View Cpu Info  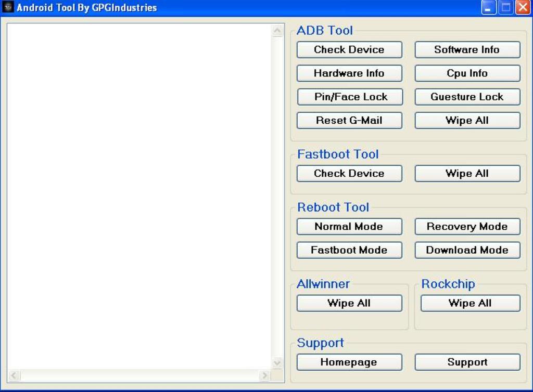pyautogui.click(x=467, y=73)
